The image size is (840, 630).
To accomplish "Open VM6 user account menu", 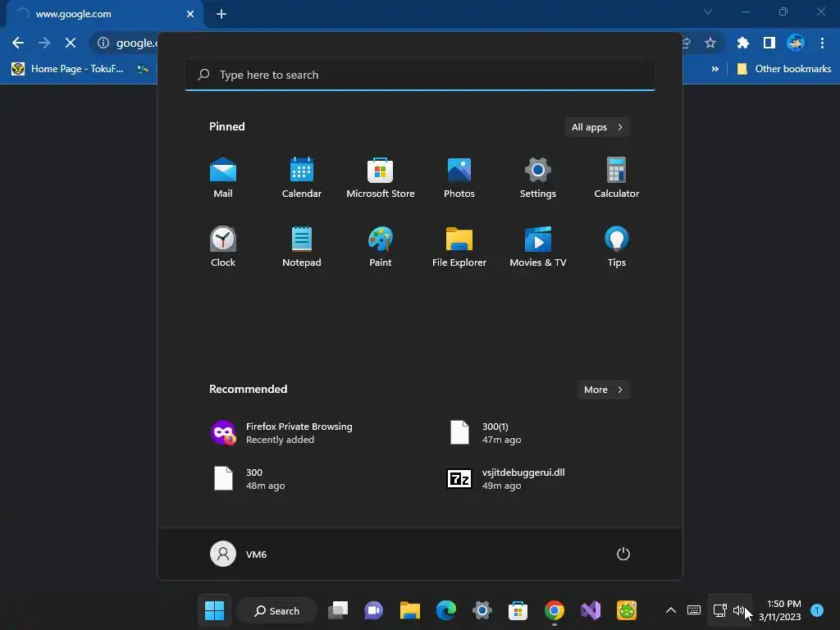I will (x=239, y=554).
